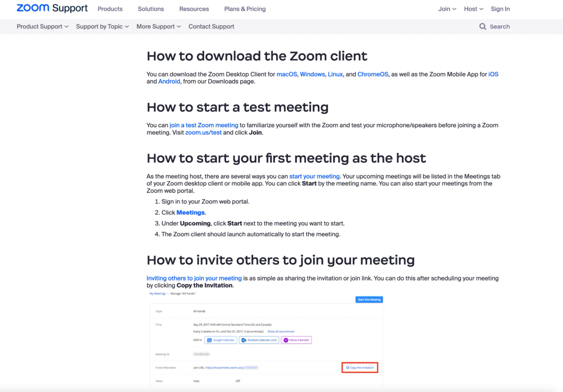Click the heading 'How to start a test meeting'
This screenshot has height=392, width=563.
pyautogui.click(x=238, y=107)
